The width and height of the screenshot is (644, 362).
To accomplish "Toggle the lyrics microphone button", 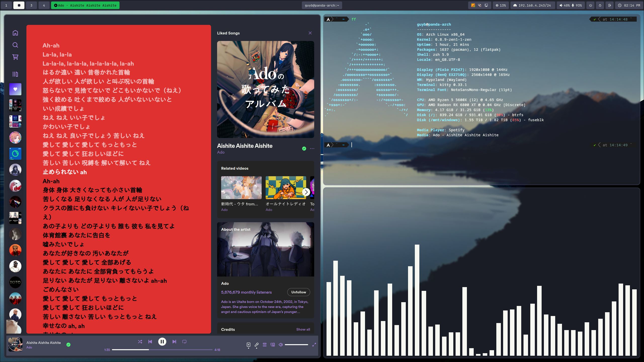I will (257, 345).
